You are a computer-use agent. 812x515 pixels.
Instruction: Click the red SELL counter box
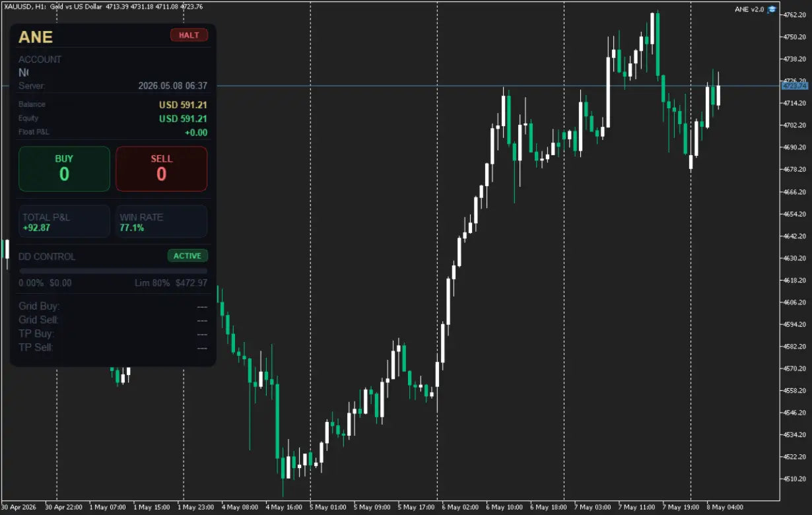point(161,169)
